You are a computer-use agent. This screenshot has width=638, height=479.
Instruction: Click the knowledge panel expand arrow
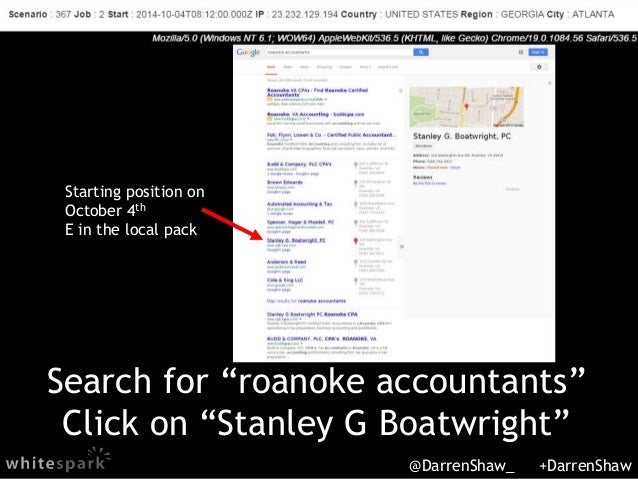pos(402,246)
